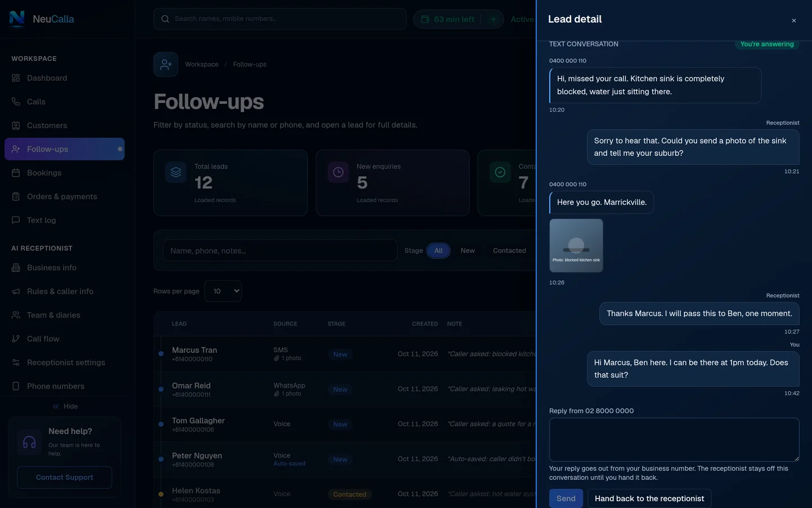Click the plus icon beside minutes left

(493, 19)
